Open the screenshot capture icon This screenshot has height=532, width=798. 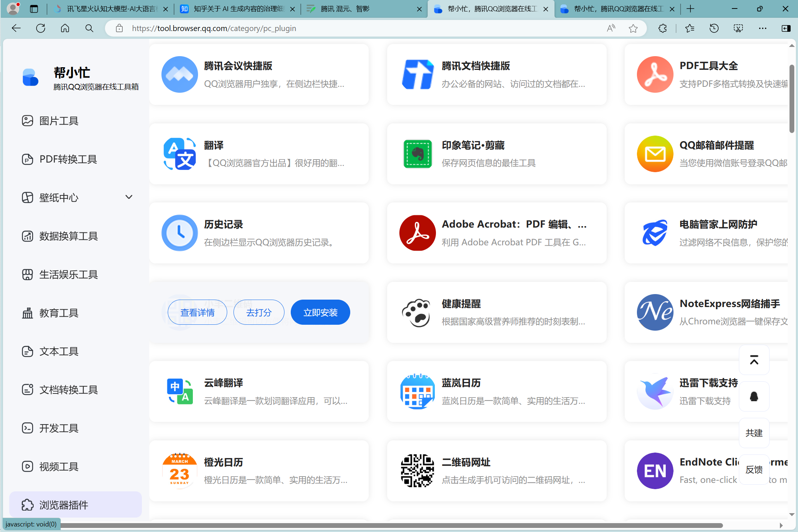pos(738,28)
